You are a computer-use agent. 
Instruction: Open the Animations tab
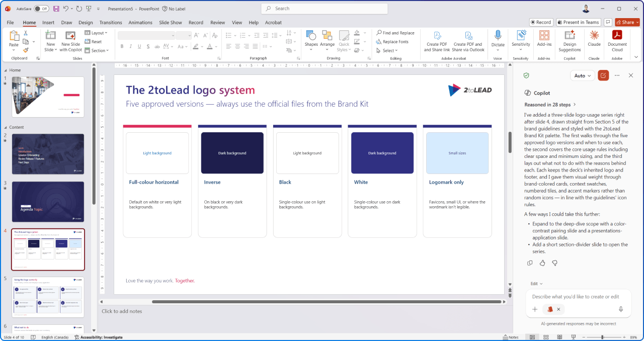click(140, 23)
